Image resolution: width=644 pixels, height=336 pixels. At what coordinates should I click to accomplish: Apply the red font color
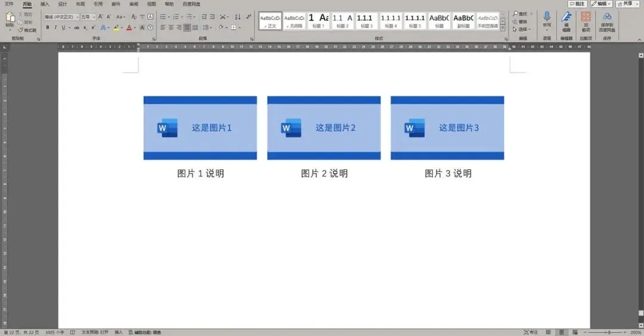pos(129,27)
